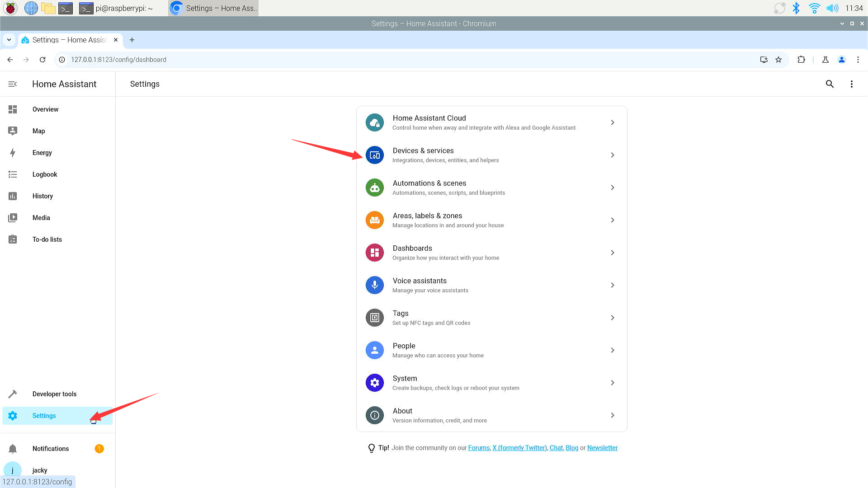The height and width of the screenshot is (488, 868).
Task: Click the Areas, labels & zones sofa icon
Action: [x=374, y=220]
